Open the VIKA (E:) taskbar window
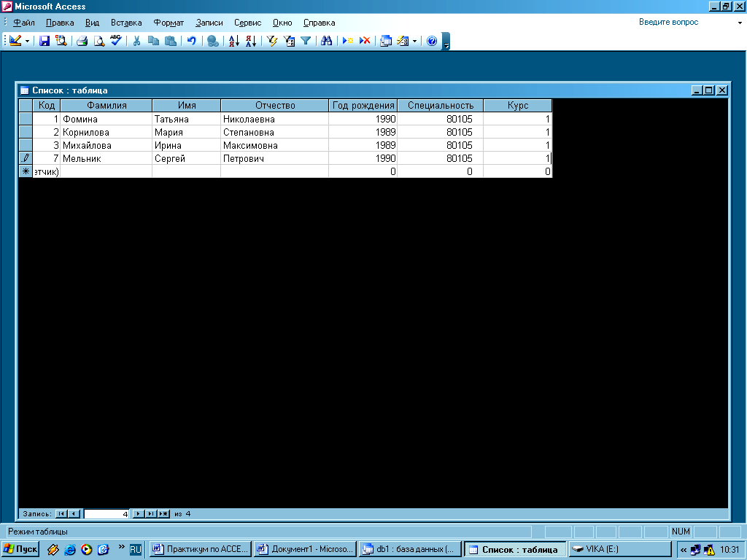Image resolution: width=747 pixels, height=560 pixels. pyautogui.click(x=620, y=549)
